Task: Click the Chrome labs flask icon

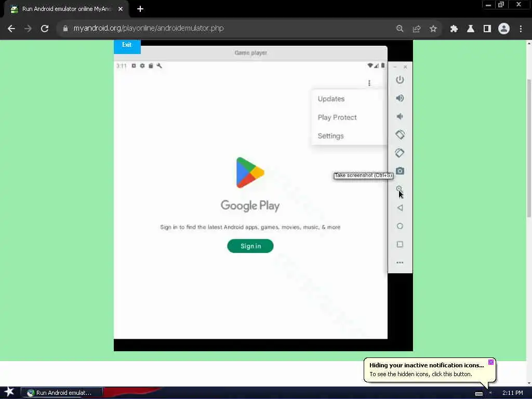Action: tap(471, 29)
